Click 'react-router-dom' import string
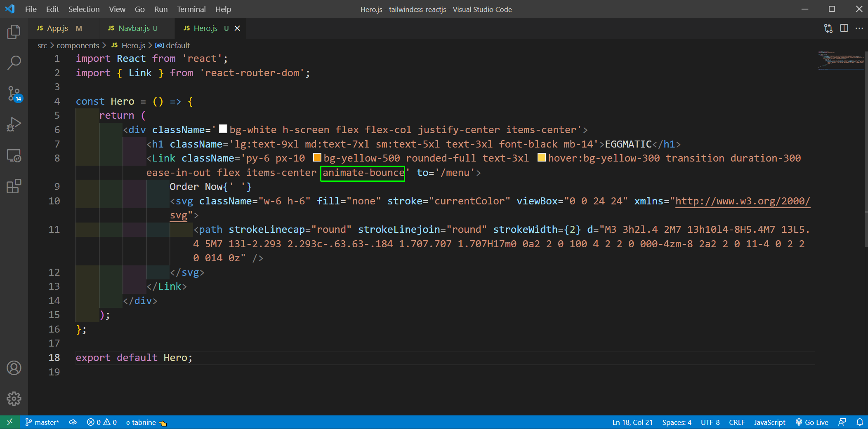Screen dimensions: 868x429 click(x=252, y=73)
